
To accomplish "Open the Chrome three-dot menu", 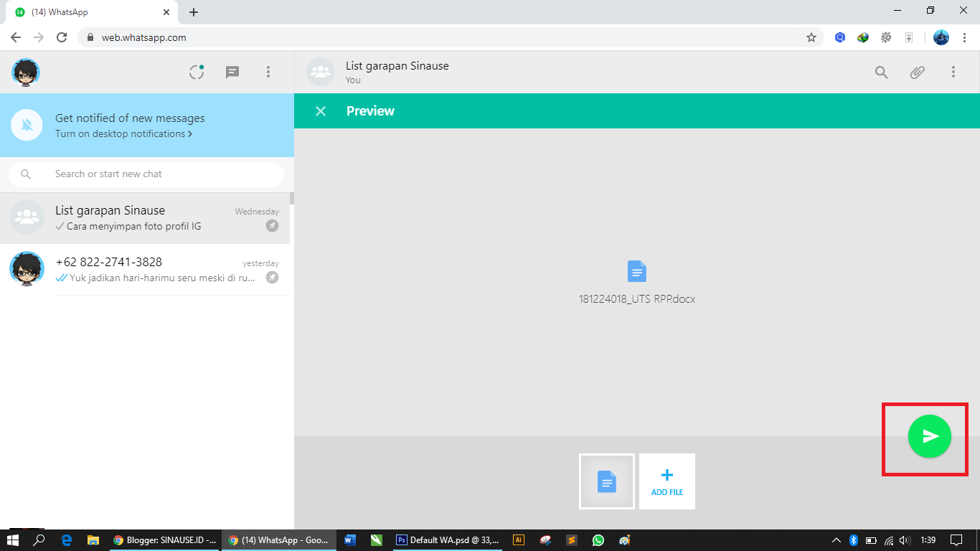I will 963,37.
